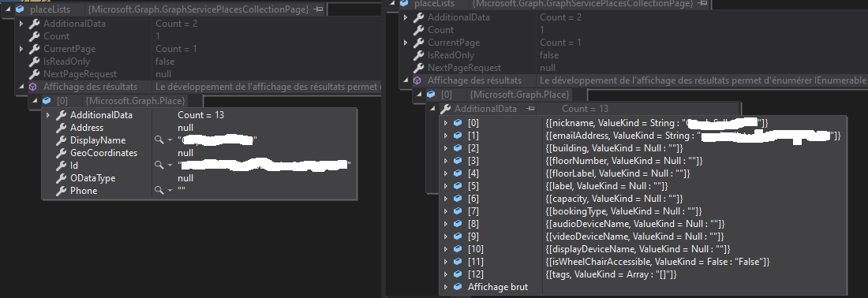Collapse placeLists root in right panel
Screen dimensions: 868x298
coord(392,3)
